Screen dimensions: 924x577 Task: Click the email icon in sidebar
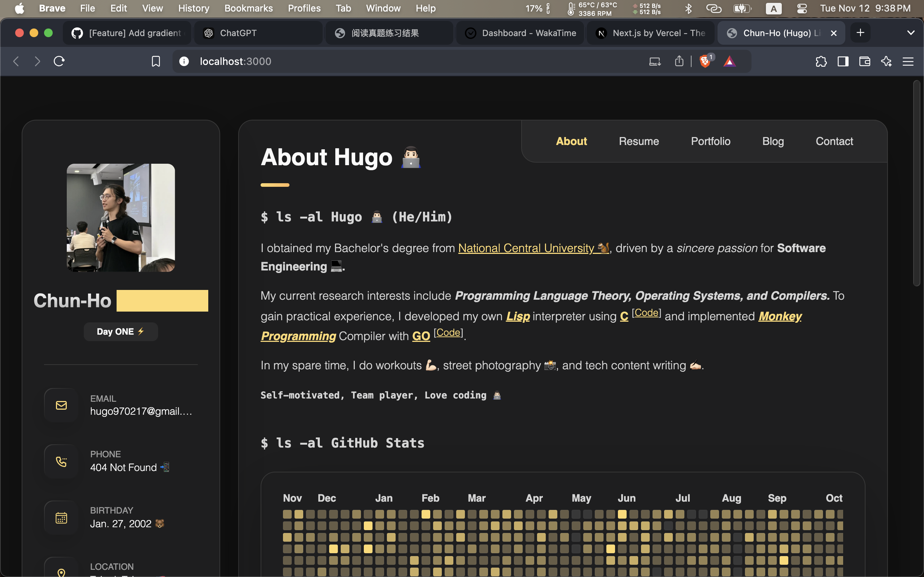coord(61,405)
